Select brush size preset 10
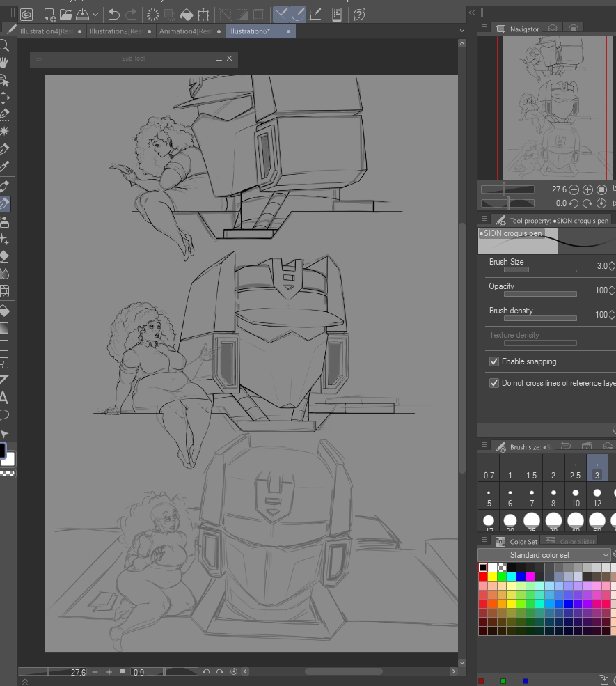 (x=575, y=497)
